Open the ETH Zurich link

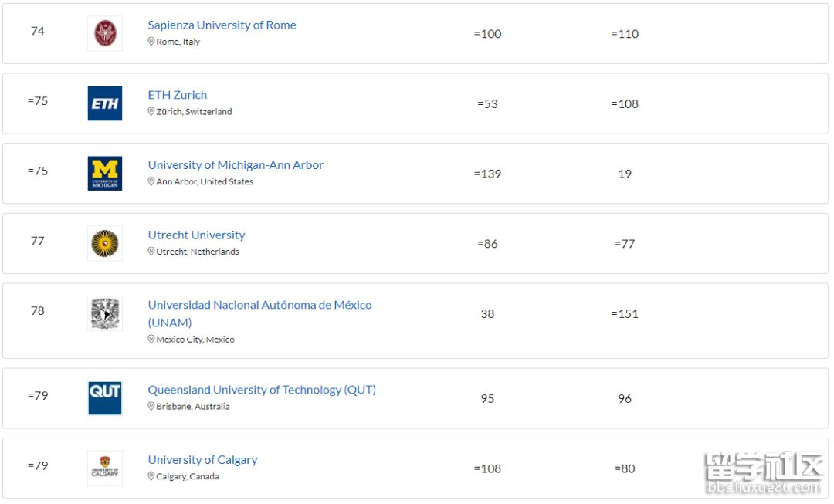178,95
